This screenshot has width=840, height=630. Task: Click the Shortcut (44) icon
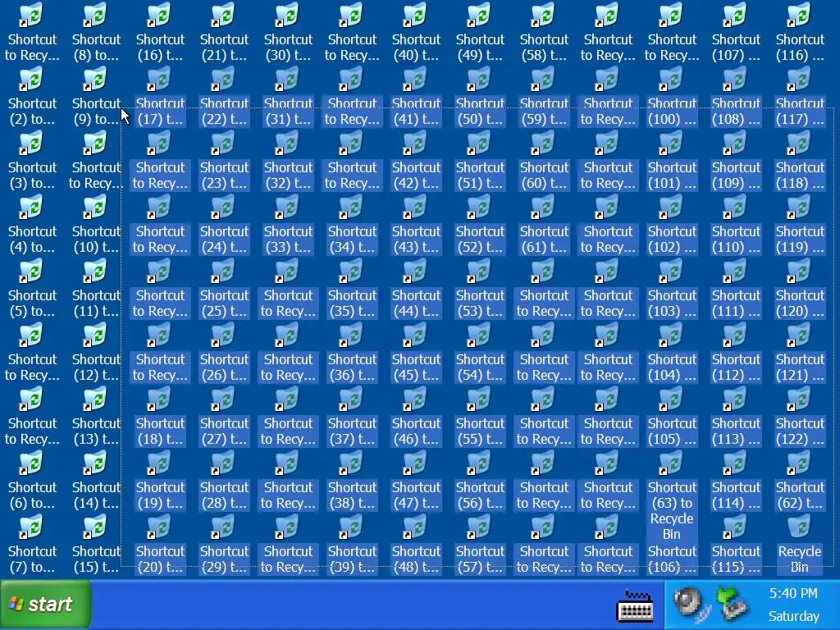(x=416, y=271)
